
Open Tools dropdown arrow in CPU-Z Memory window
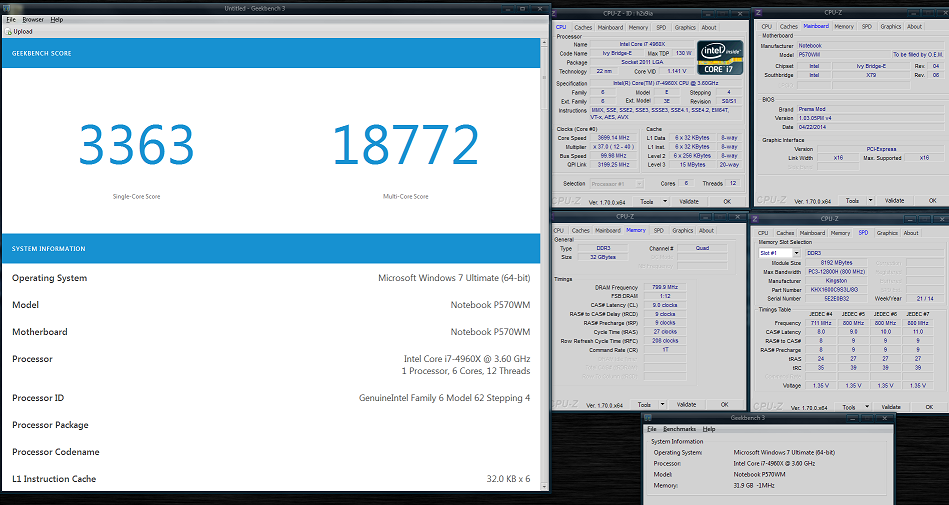click(662, 404)
